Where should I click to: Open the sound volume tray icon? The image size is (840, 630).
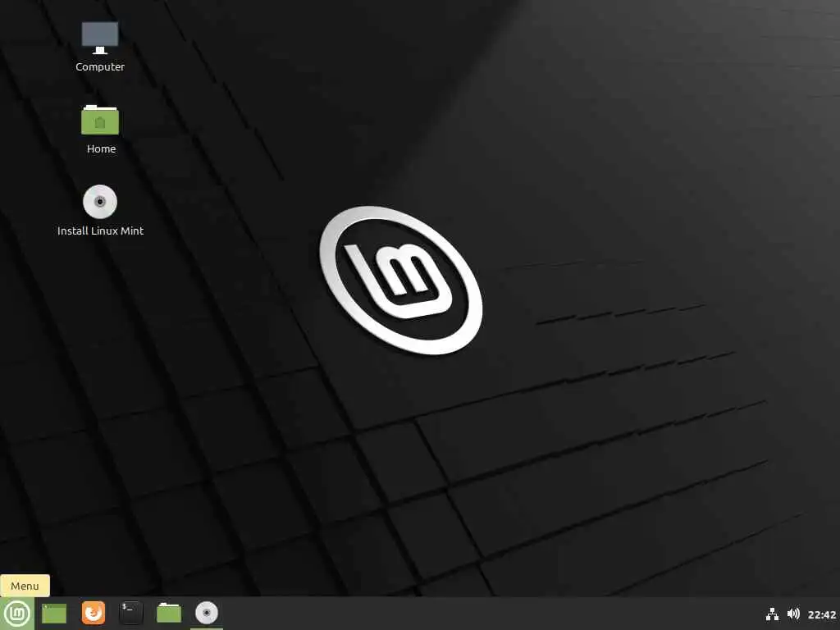[x=793, y=614]
